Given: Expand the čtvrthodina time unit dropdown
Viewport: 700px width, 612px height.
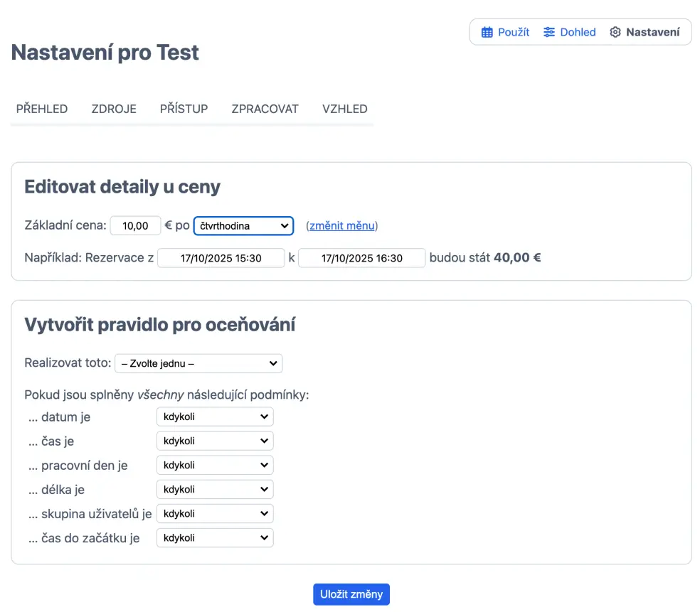Looking at the screenshot, I should [x=243, y=226].
